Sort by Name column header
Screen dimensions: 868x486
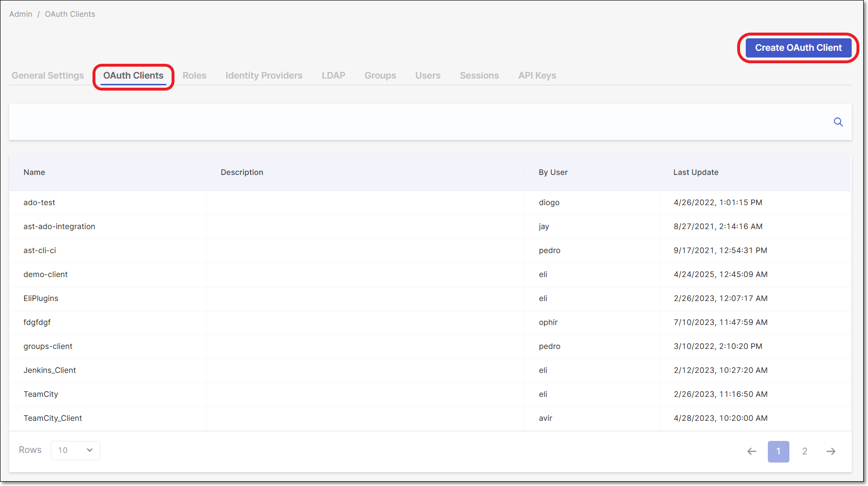(35, 173)
